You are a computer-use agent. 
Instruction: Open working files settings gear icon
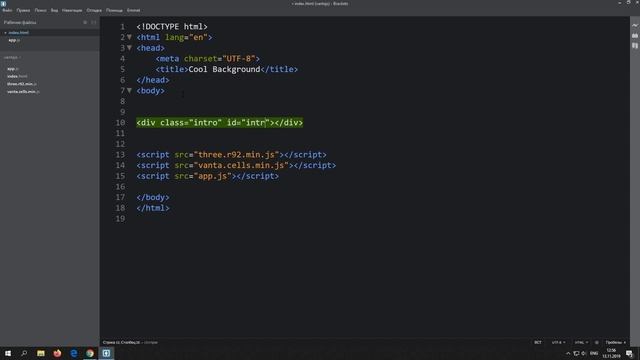click(85, 22)
